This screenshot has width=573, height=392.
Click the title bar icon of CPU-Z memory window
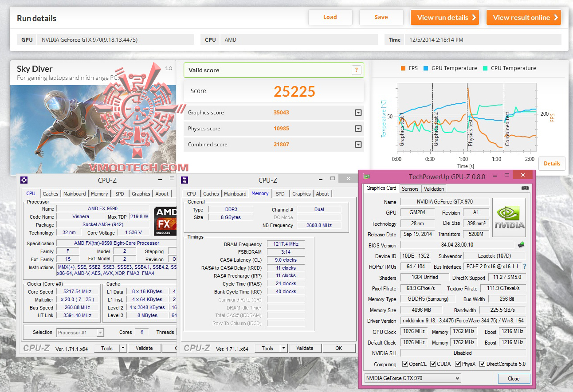pos(184,180)
